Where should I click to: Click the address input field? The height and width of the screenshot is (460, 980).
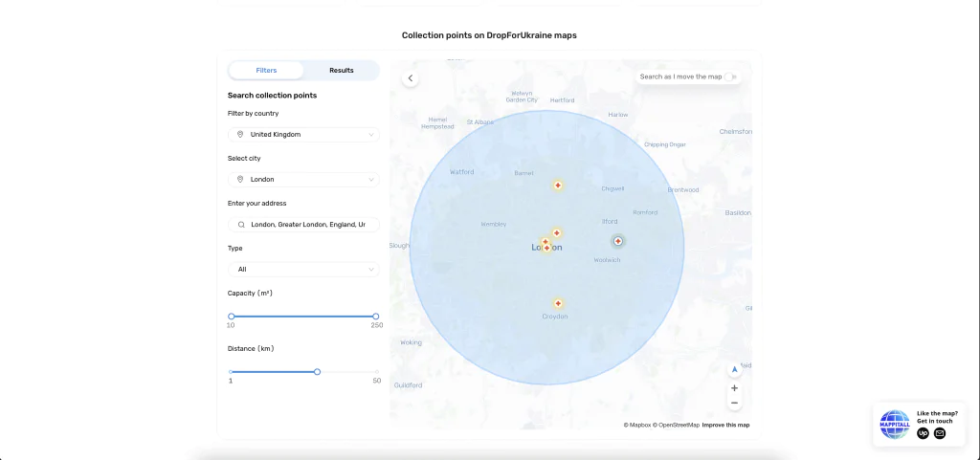(303, 224)
